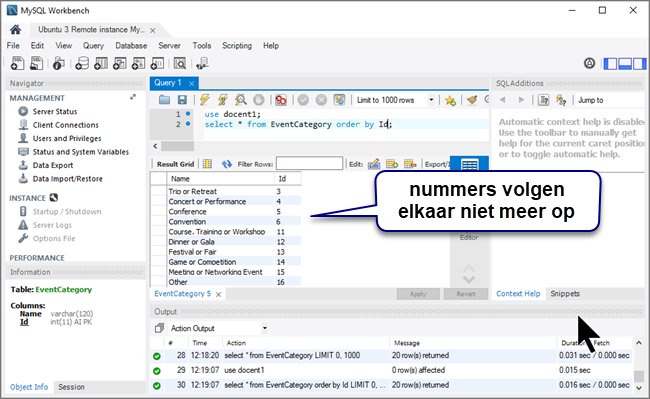Image resolution: width=650 pixels, height=399 pixels.
Task: Switch to the Snippets tab
Action: tap(565, 294)
